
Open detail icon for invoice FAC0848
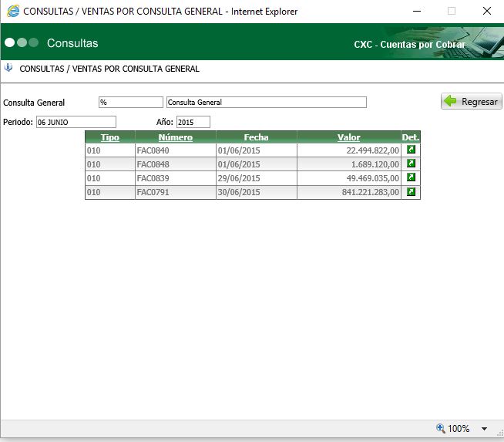coord(411,164)
